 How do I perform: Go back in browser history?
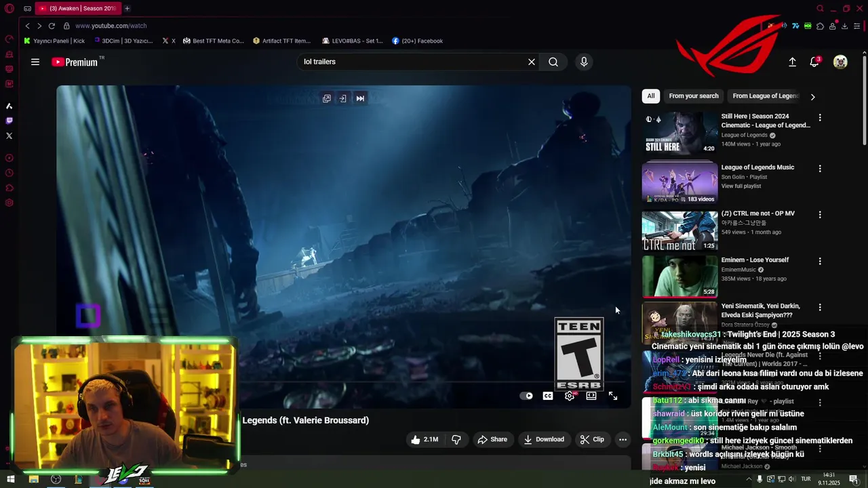click(27, 26)
